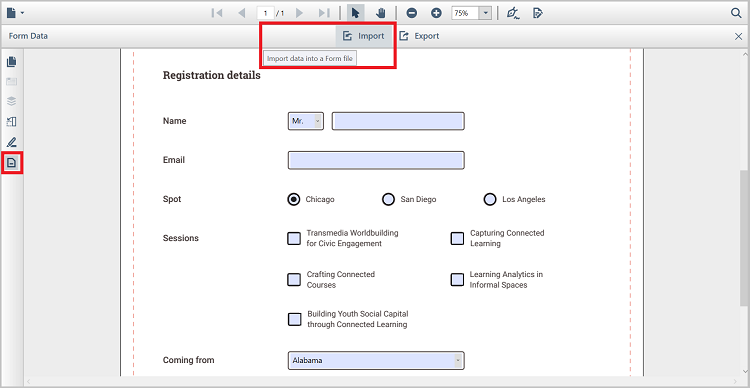Activate the selection arrow tool
This screenshot has width=750, height=388.
pos(355,13)
